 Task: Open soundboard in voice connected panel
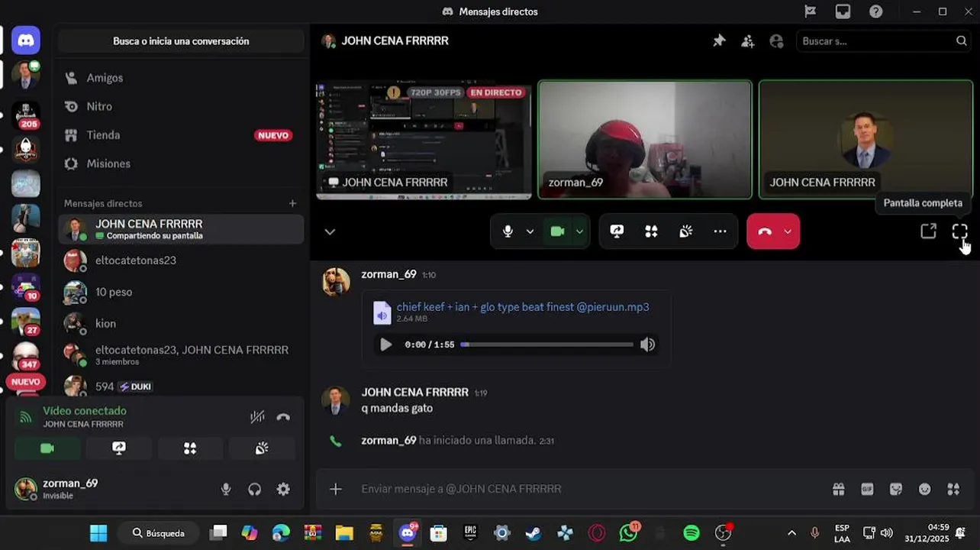[262, 448]
